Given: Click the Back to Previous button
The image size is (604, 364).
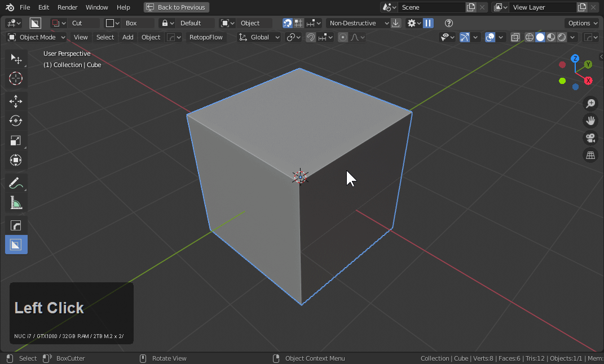Looking at the screenshot, I should (x=176, y=7).
